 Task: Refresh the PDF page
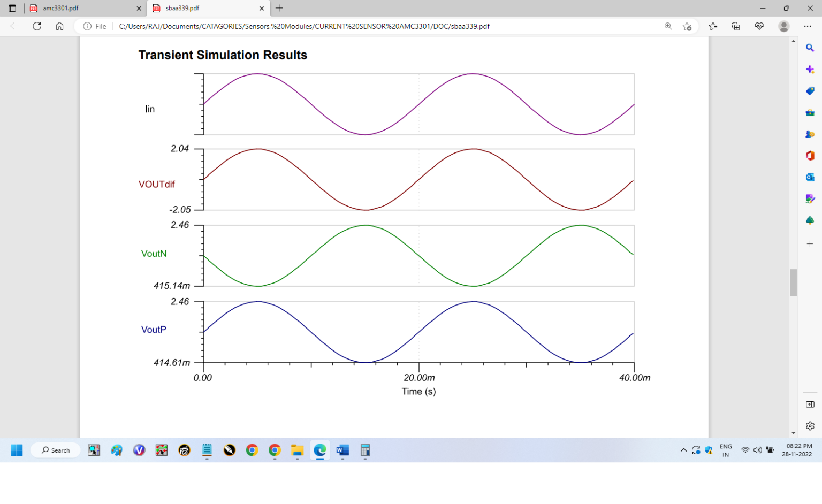coord(37,26)
